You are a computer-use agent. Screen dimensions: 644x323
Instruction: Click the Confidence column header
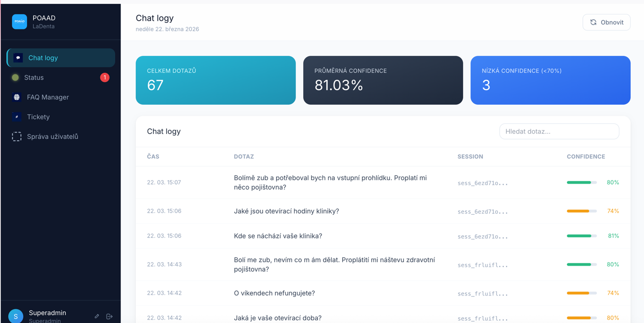pyautogui.click(x=586, y=157)
